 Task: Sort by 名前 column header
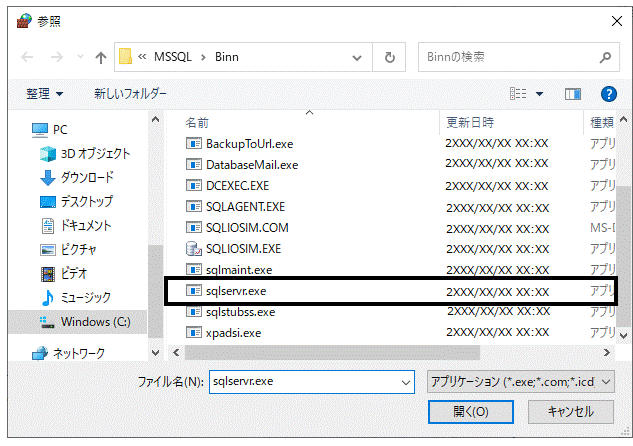197,122
